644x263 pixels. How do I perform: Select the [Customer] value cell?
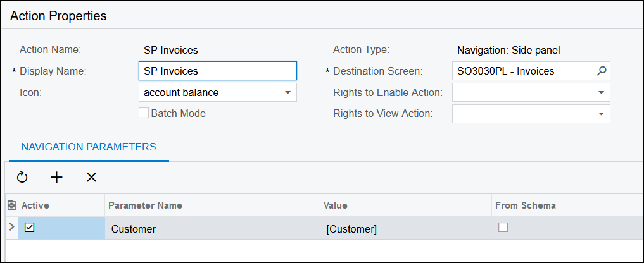(x=405, y=229)
